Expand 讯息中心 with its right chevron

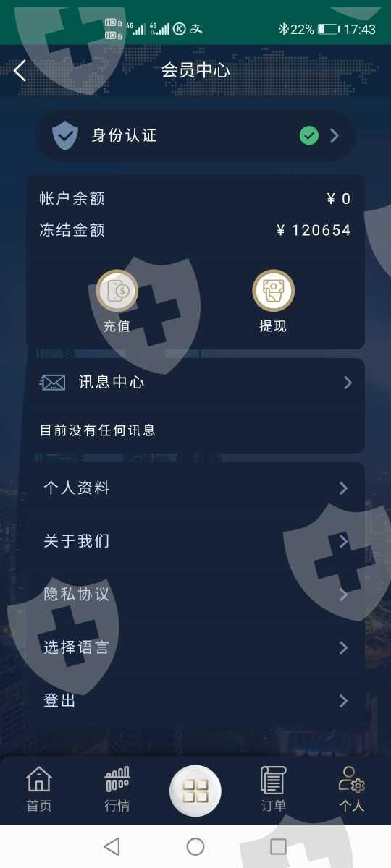point(348,383)
